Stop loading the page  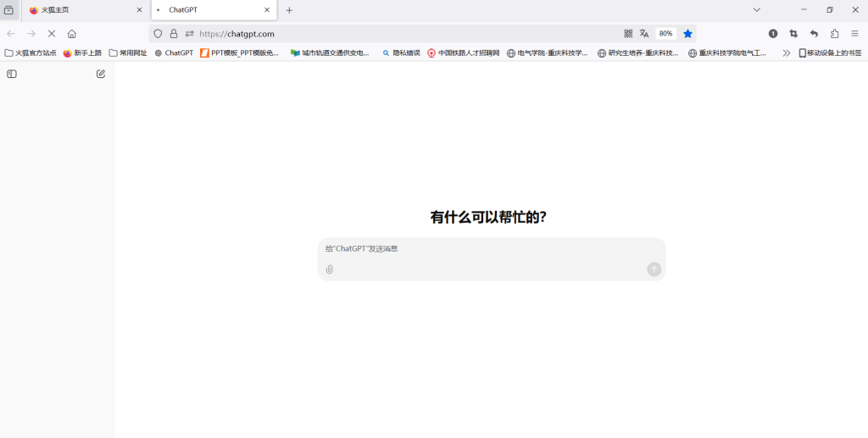(52, 34)
